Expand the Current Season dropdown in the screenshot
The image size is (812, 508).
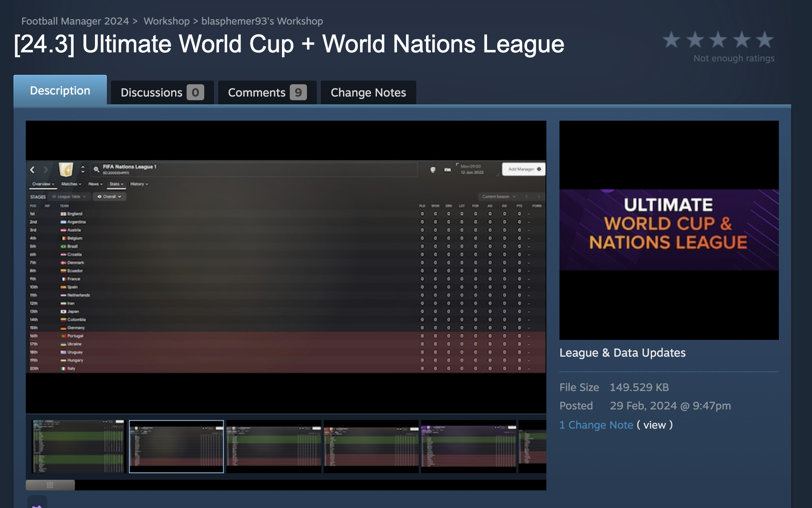pyautogui.click(x=498, y=197)
